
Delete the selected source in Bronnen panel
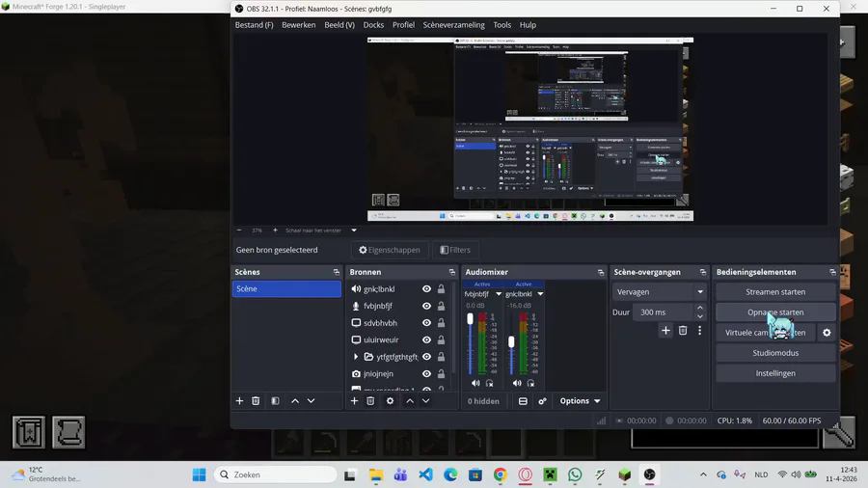370,400
